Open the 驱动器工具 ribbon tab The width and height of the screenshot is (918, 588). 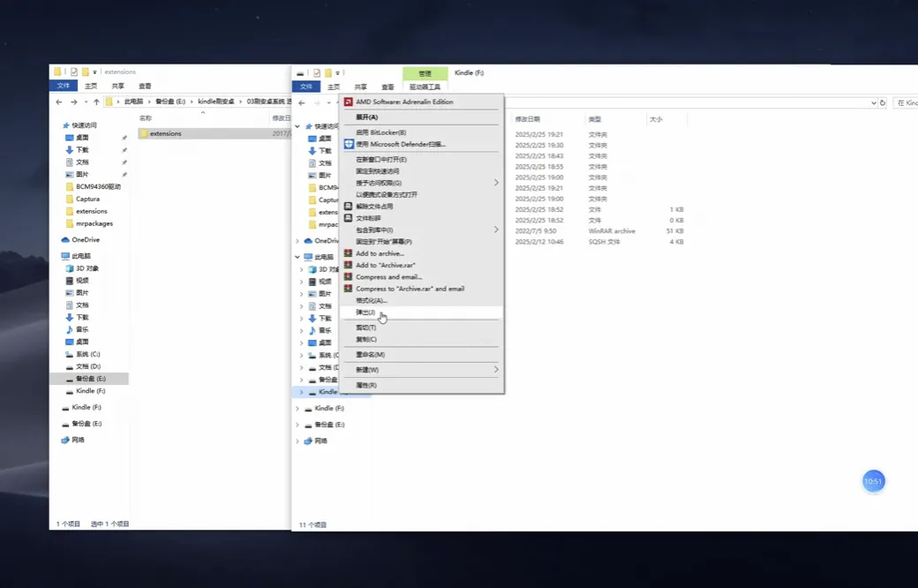tap(425, 87)
